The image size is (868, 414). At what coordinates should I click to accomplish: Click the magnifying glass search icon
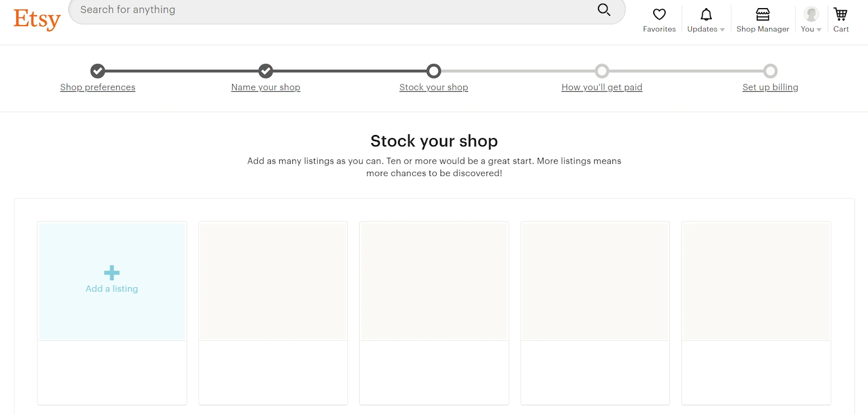[604, 10]
